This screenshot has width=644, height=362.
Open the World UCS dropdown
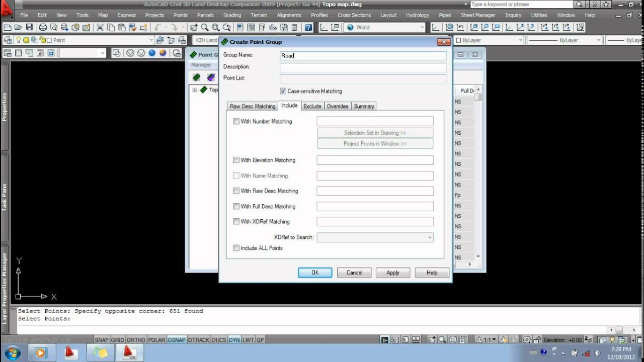422,27
